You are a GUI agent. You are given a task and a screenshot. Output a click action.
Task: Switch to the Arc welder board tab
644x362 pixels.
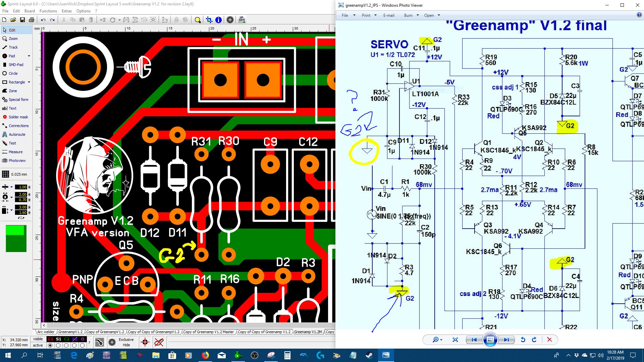pyautogui.click(x=46, y=332)
